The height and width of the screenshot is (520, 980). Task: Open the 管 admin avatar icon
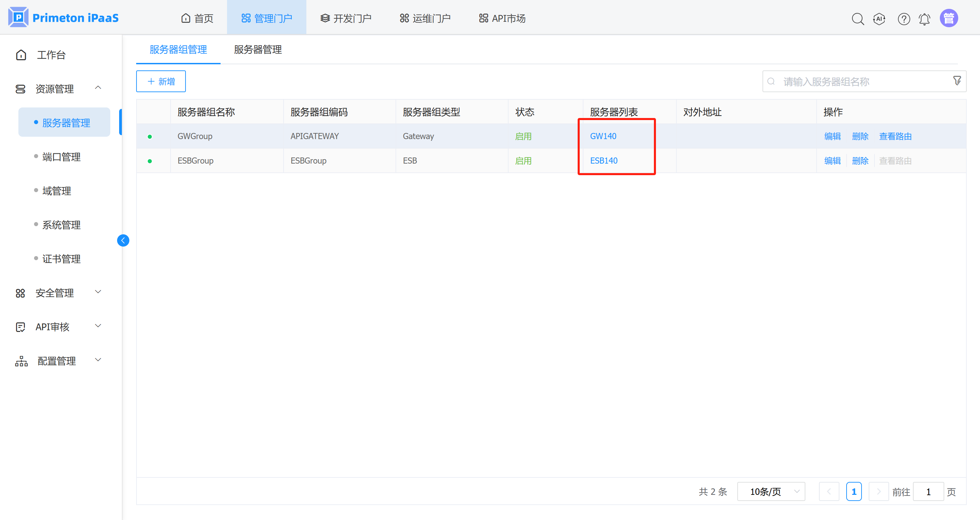click(x=949, y=17)
